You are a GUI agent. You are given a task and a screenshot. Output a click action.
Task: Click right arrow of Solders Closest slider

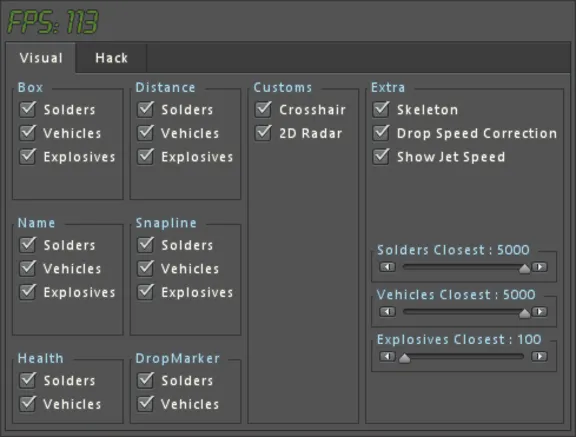pyautogui.click(x=539, y=267)
